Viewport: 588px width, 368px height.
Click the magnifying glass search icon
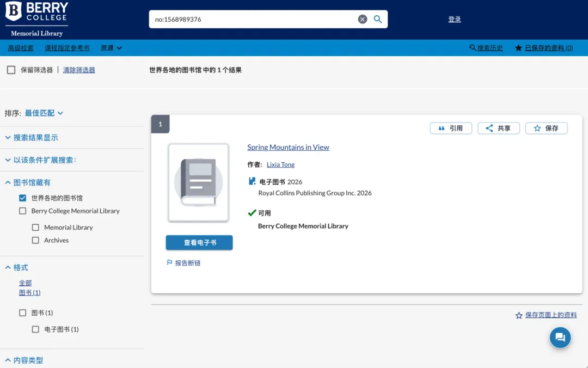(x=378, y=19)
